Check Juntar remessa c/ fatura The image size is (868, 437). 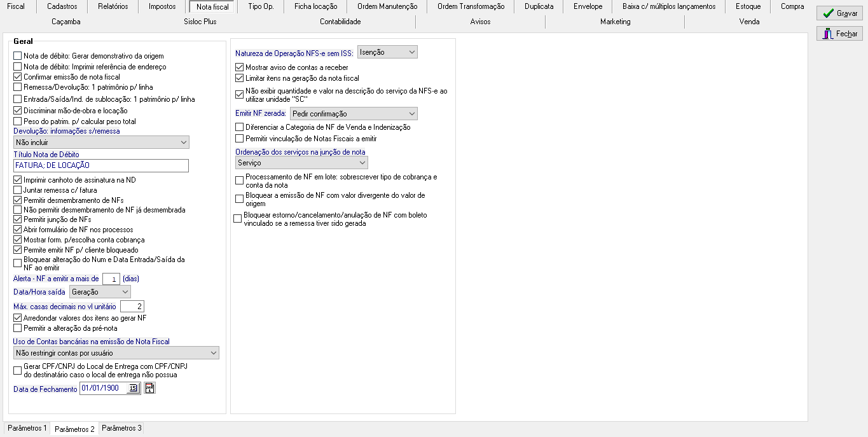point(18,190)
